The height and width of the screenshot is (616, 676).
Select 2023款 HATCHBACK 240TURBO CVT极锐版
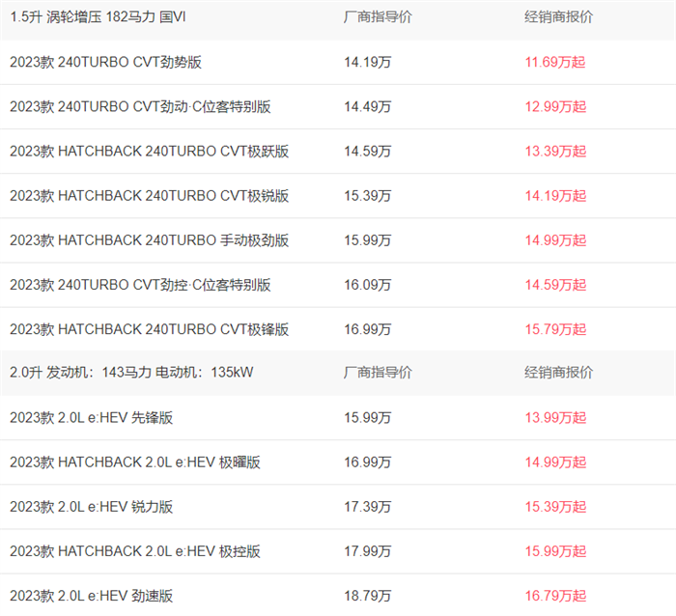[x=149, y=196]
